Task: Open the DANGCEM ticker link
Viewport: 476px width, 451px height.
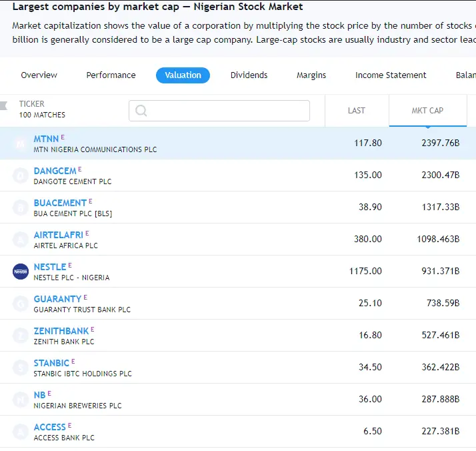Action: tap(55, 171)
